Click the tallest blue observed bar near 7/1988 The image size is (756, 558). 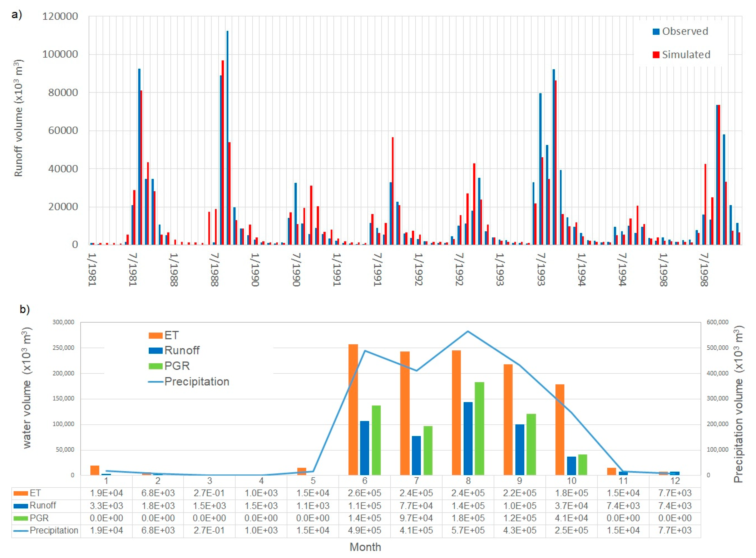227,138
